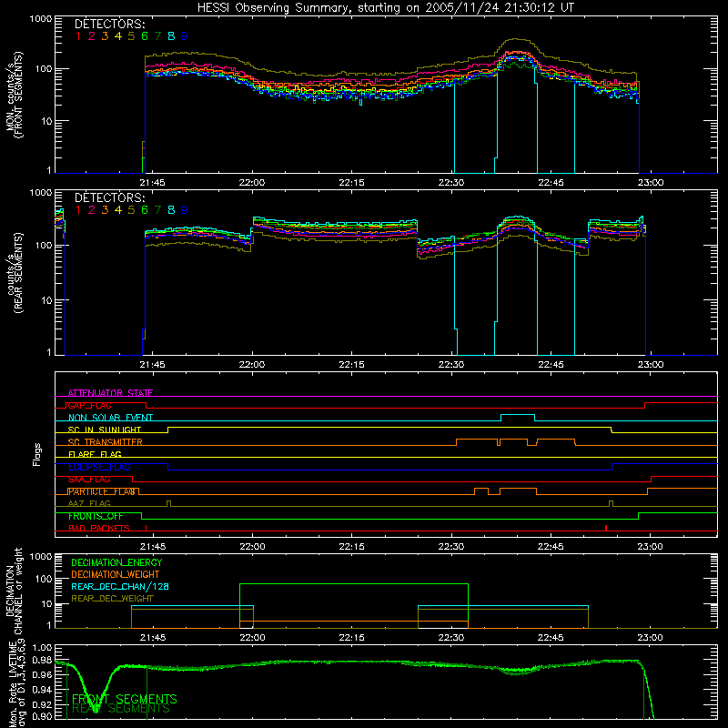
Task: Click cyan detector 8 in the rear segments legend
Action: [x=171, y=210]
